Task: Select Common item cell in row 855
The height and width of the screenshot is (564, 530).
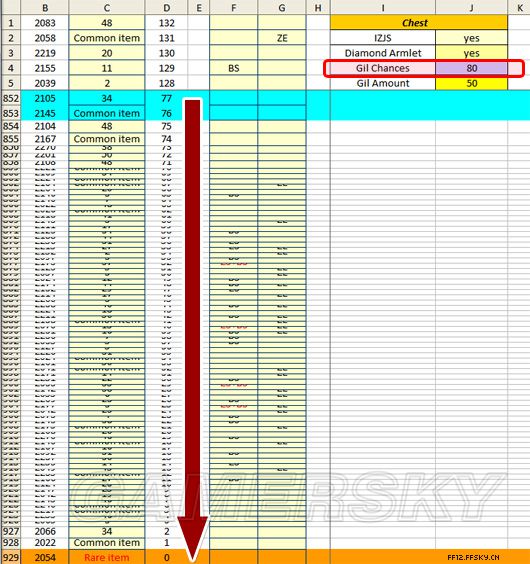Action: (107, 139)
